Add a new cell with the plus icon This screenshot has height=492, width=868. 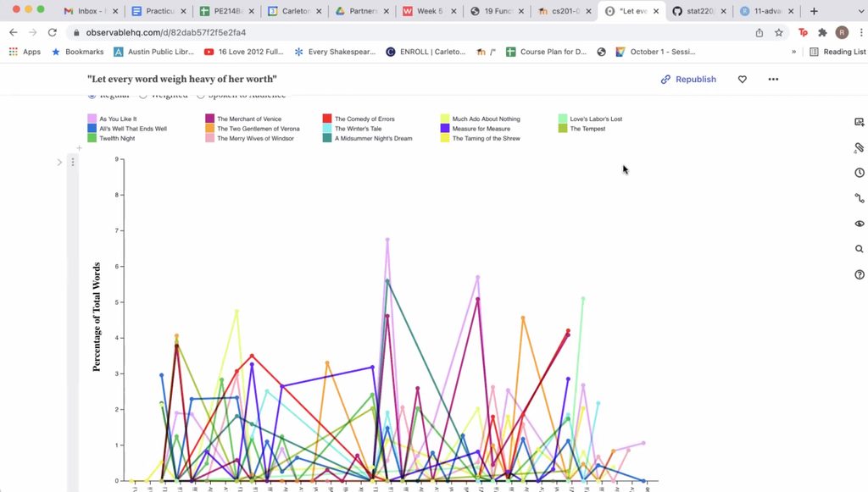(x=79, y=147)
